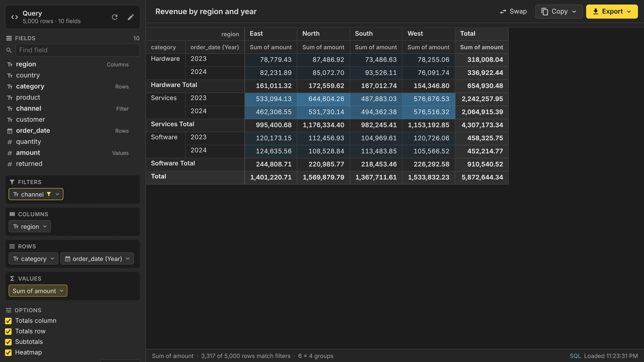Click grand total value 5,872,644.34
This screenshot has width=644, height=362.
coord(482,177)
